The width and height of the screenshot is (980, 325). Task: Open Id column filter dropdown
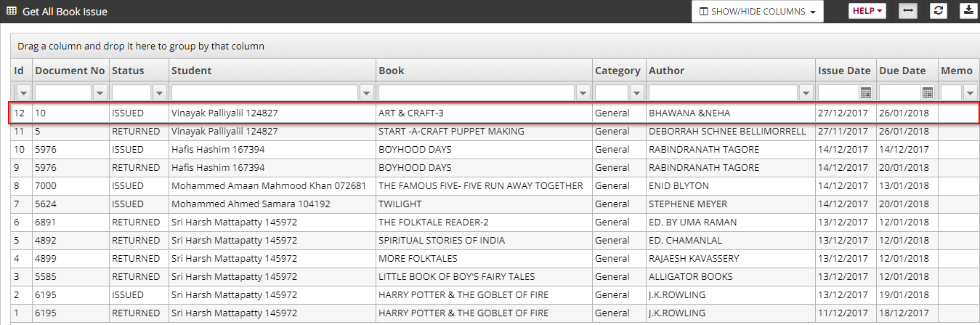pyautogui.click(x=23, y=93)
